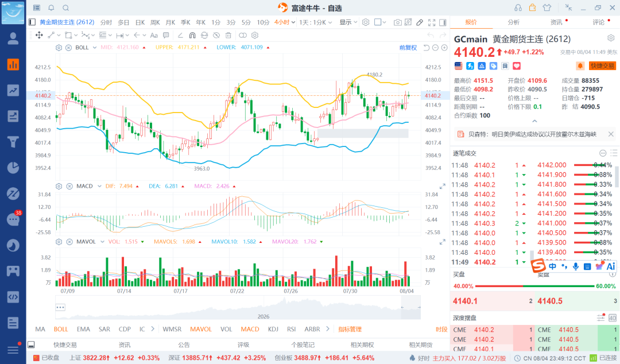This screenshot has width=620, height=364.
Task: Open the notification bell in the title bar
Action: [x=52, y=8]
